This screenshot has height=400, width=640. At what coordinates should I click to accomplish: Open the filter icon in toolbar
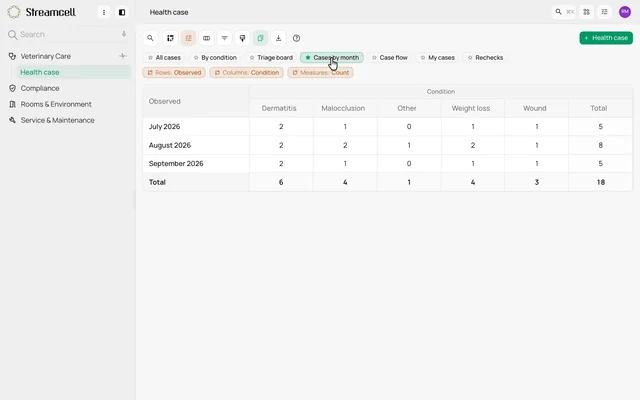pos(224,38)
